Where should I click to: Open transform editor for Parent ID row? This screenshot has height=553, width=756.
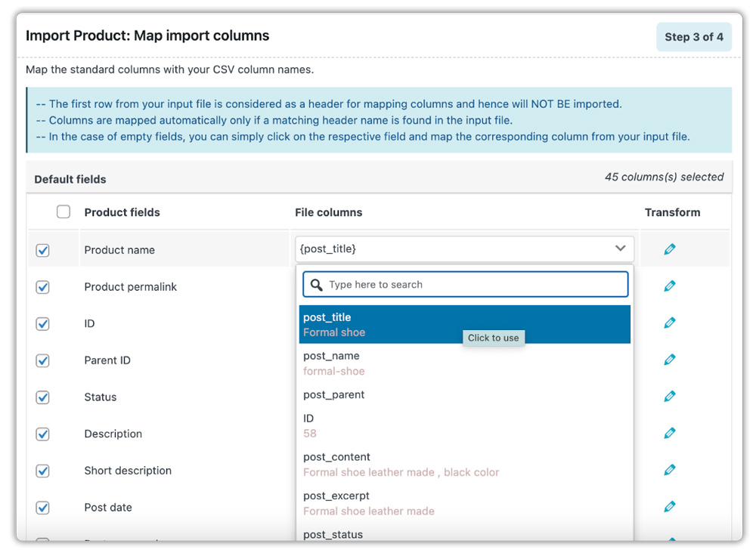click(x=669, y=360)
